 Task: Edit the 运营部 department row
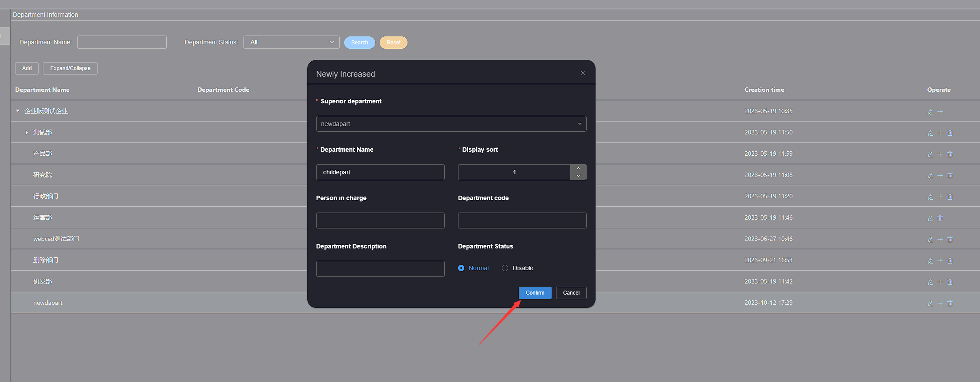coord(930,218)
